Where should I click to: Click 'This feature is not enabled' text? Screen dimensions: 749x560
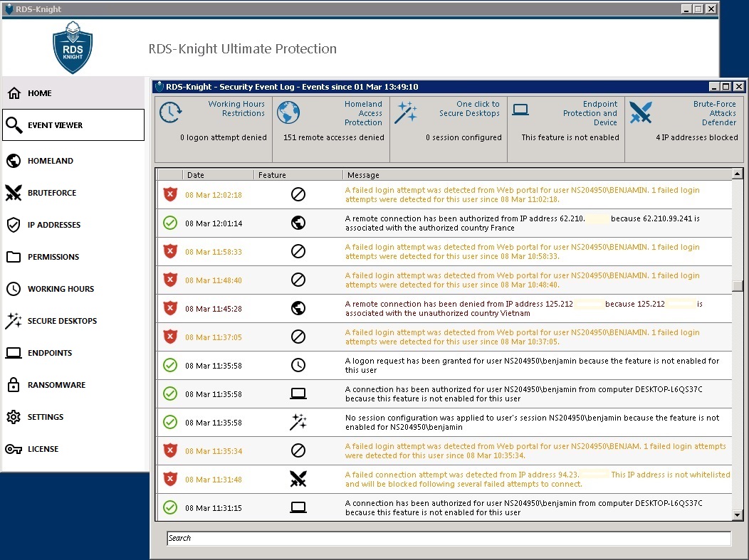pyautogui.click(x=570, y=137)
